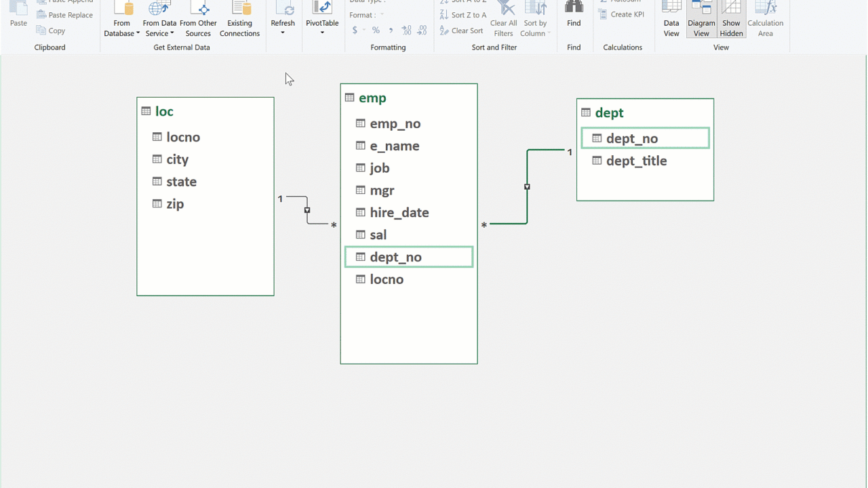The height and width of the screenshot is (488, 868).
Task: Click the loc table header
Action: click(164, 111)
